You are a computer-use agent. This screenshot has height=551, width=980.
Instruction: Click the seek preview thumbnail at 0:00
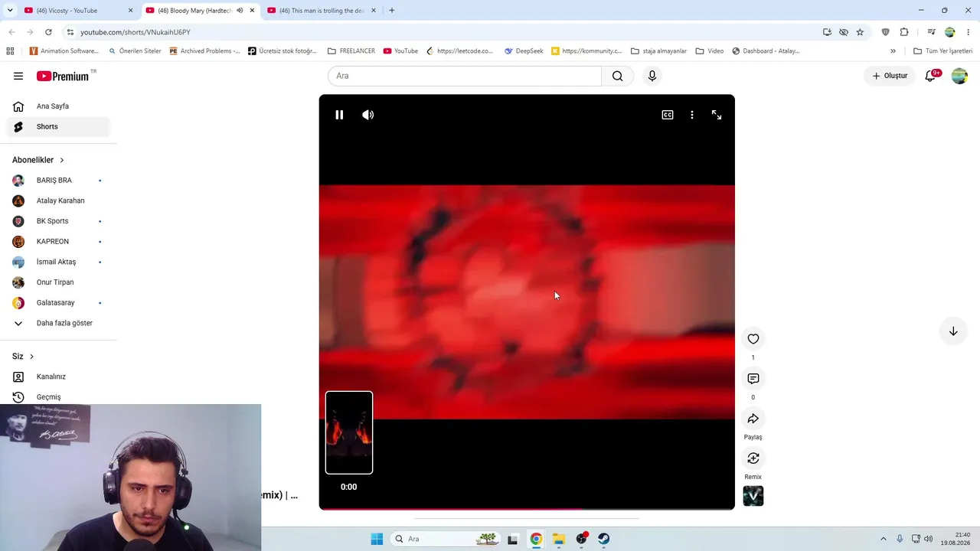pyautogui.click(x=349, y=432)
